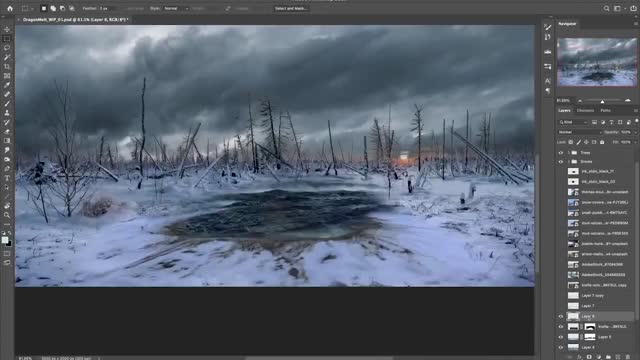This screenshot has width=640, height=360.
Task: Hide Layer 6 visibility eye
Action: tap(561, 316)
